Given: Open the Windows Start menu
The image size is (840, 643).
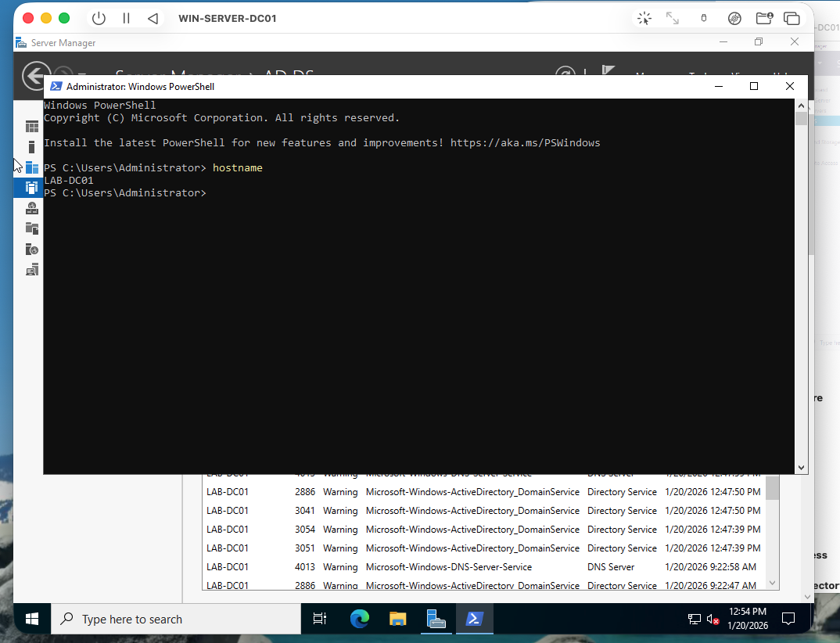Looking at the screenshot, I should (31, 618).
